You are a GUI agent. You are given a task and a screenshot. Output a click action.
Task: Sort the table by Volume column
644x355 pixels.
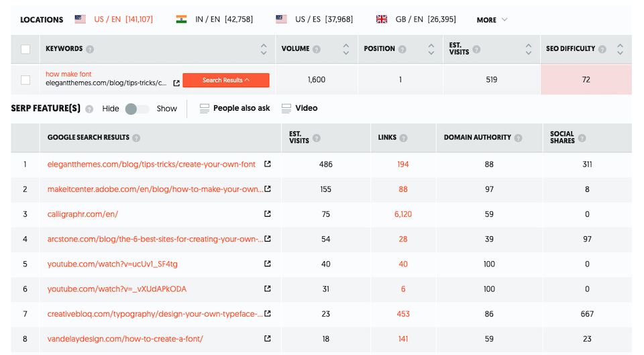click(345, 49)
